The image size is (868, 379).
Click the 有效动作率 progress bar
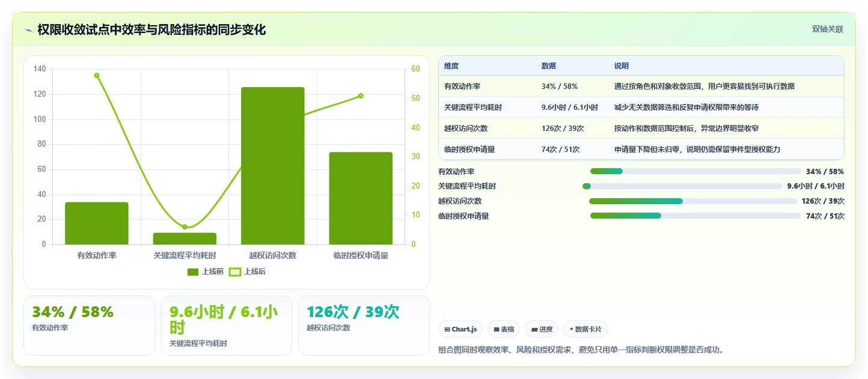click(695, 171)
